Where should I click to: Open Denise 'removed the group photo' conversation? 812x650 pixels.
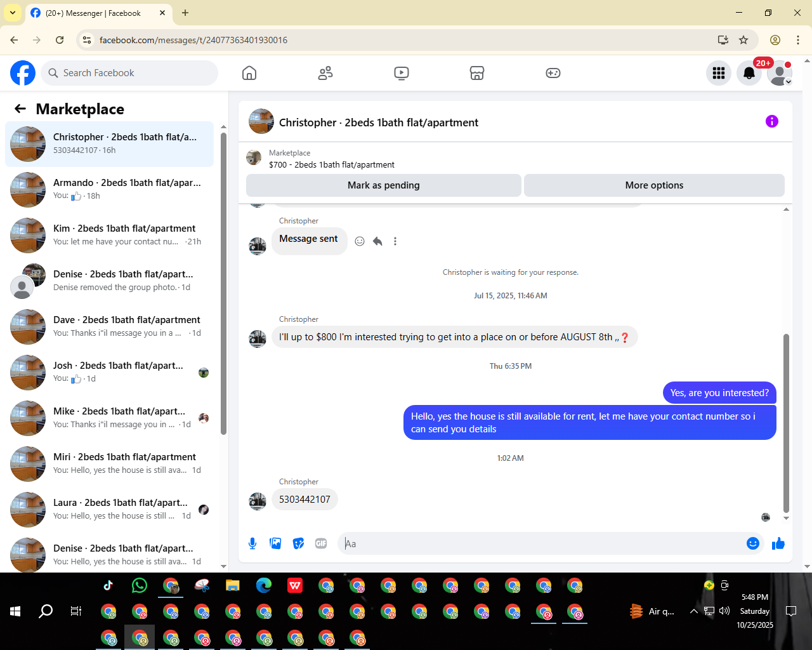tap(110, 281)
